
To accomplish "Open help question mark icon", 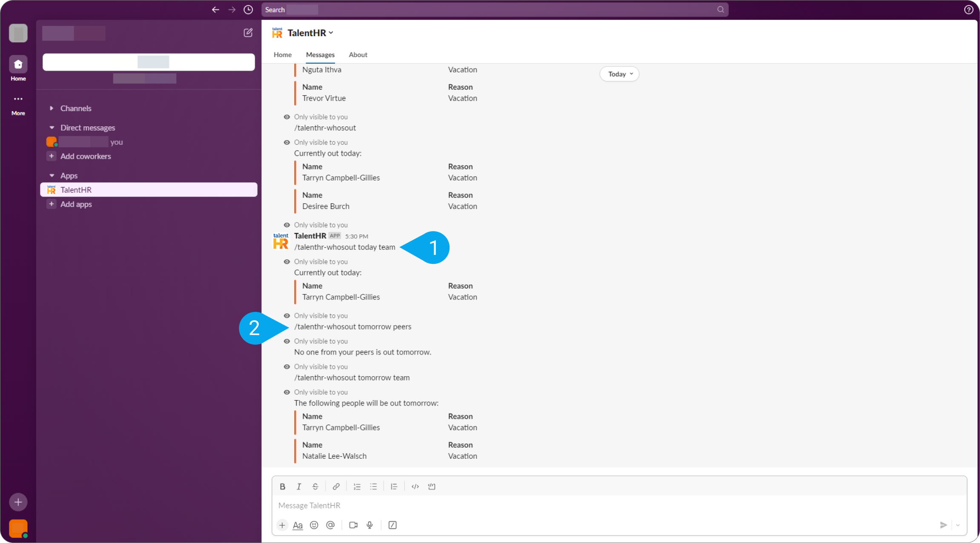I will point(969,9).
